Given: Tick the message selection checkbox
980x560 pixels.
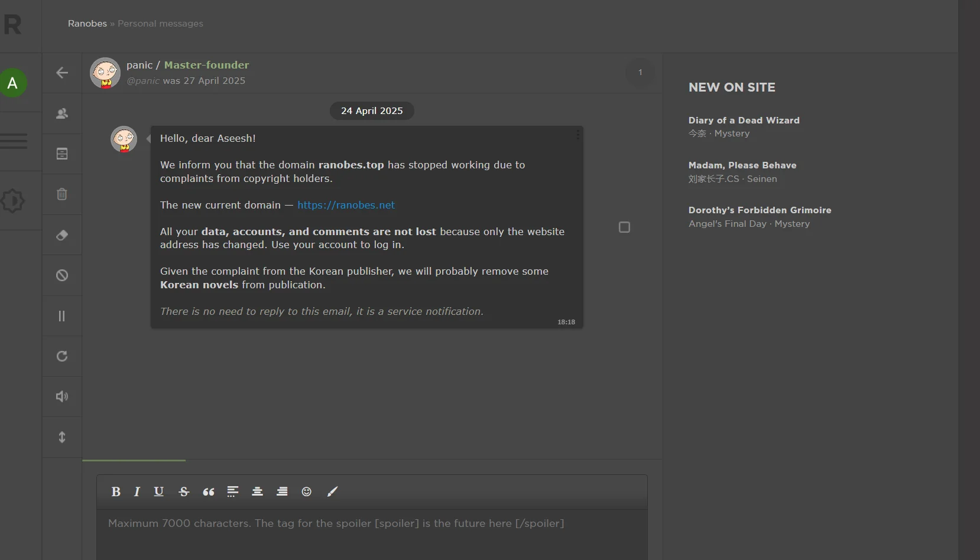Looking at the screenshot, I should point(624,227).
